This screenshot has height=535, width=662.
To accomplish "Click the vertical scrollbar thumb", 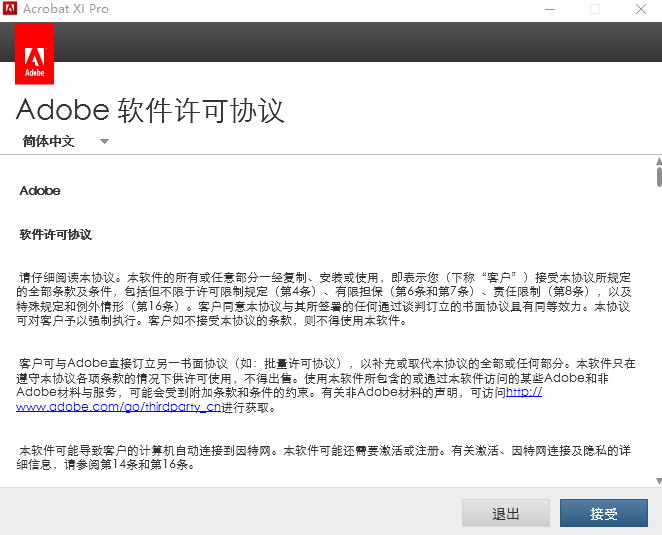I will (x=659, y=177).
